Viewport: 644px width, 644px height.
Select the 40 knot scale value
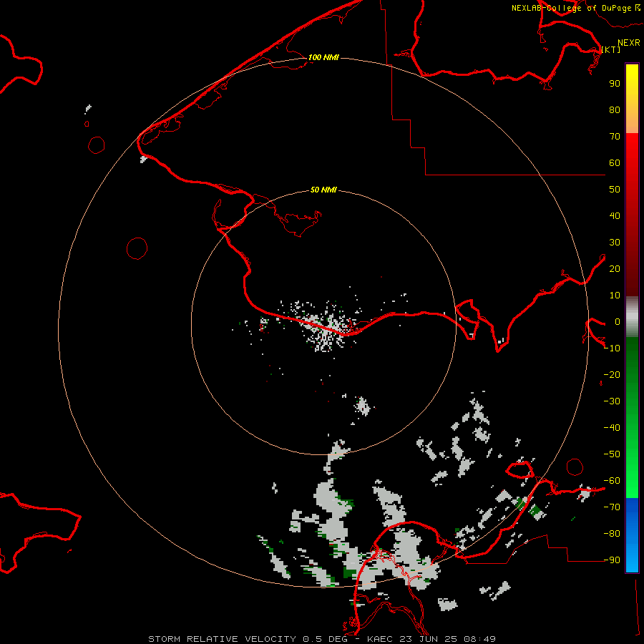[x=615, y=215]
